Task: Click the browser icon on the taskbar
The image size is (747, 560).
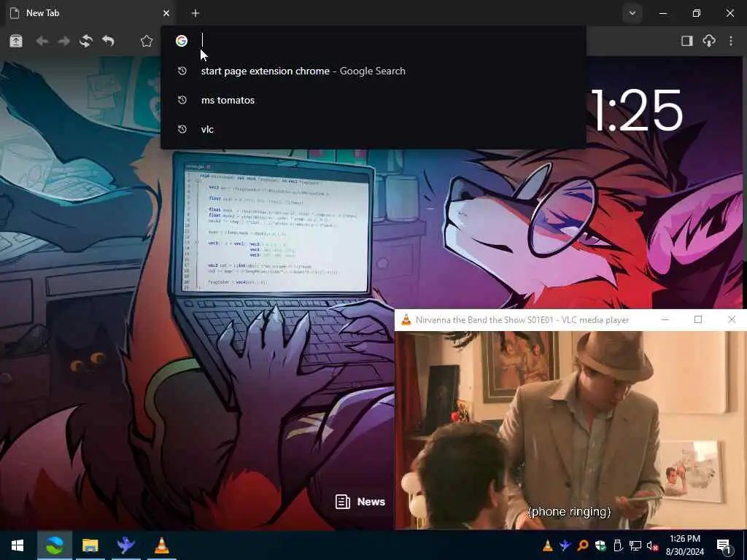Action: (54, 545)
